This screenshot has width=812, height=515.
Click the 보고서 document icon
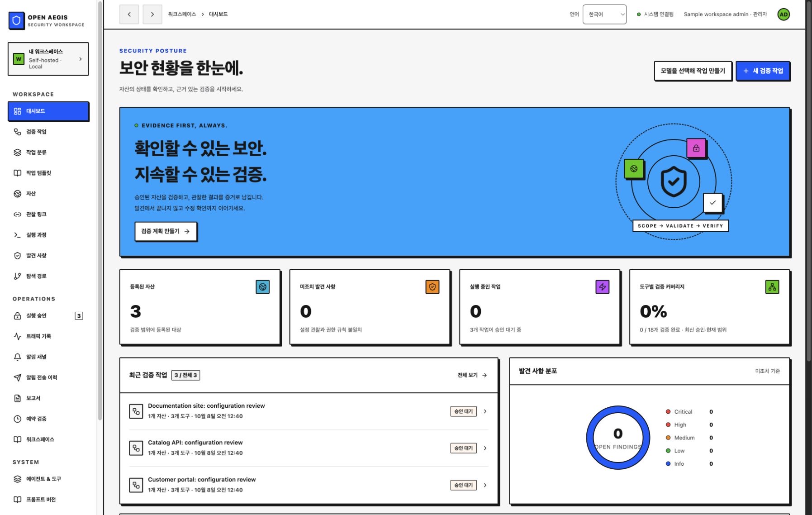(18, 398)
